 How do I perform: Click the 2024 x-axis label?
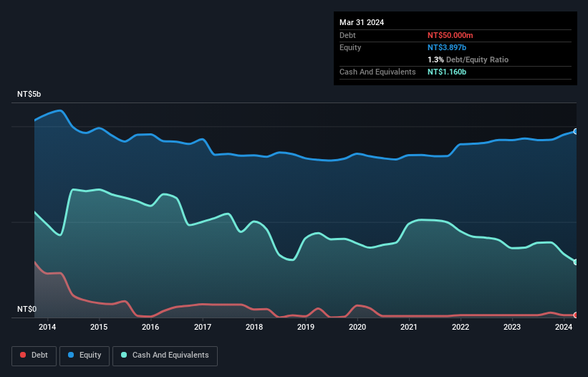(564, 327)
